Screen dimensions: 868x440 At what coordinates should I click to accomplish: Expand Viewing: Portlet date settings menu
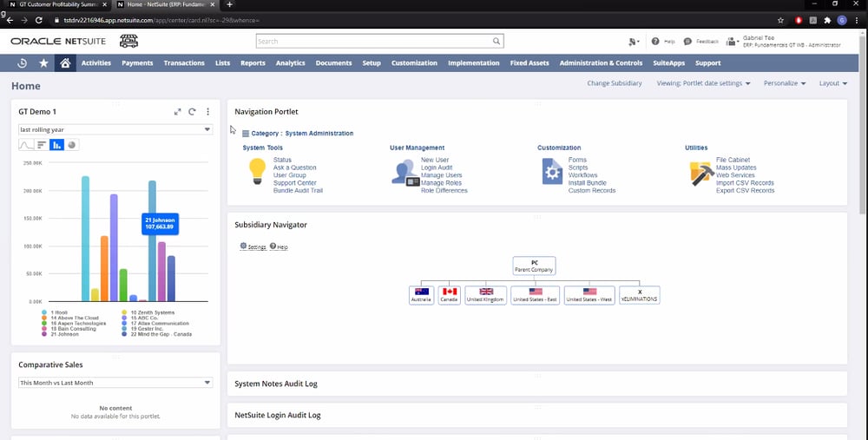coord(704,83)
